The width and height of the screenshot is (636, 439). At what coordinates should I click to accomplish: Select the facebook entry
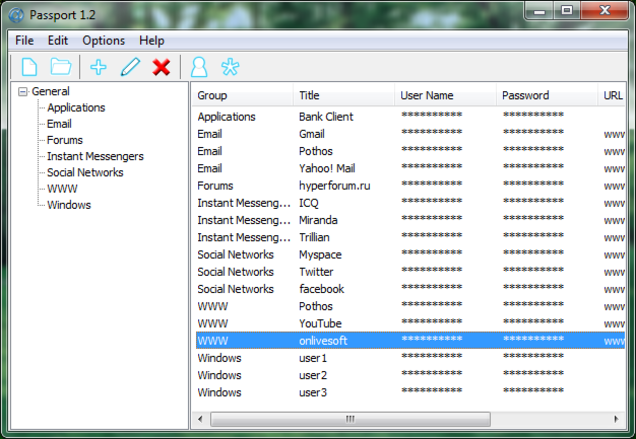[410, 289]
